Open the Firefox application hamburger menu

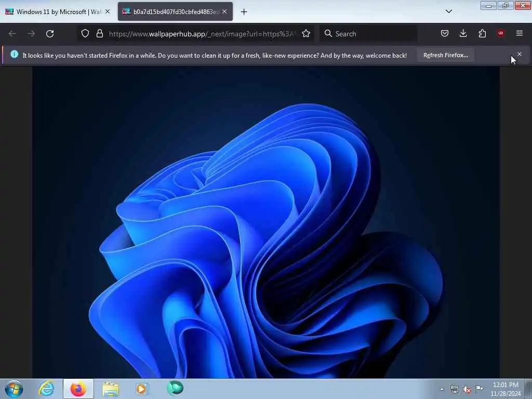point(520,33)
